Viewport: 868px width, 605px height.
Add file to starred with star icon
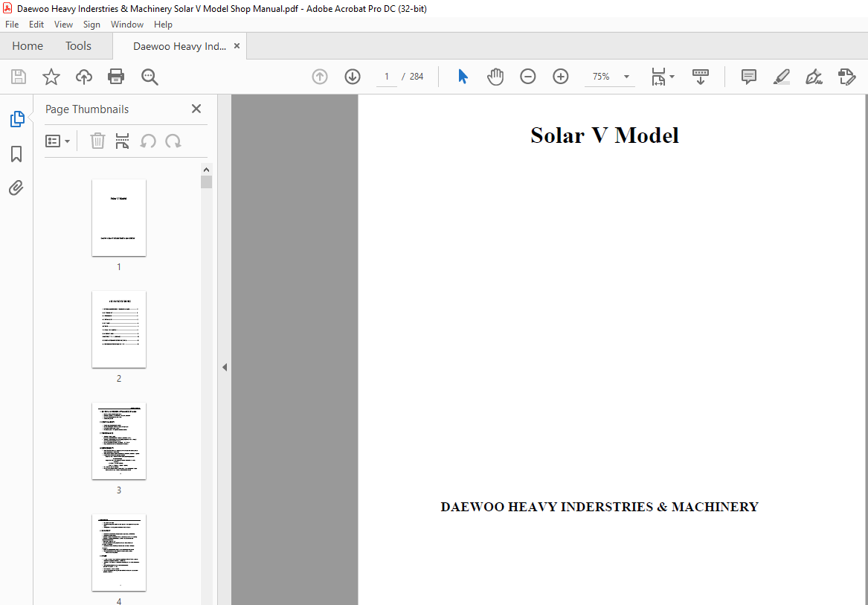click(51, 77)
